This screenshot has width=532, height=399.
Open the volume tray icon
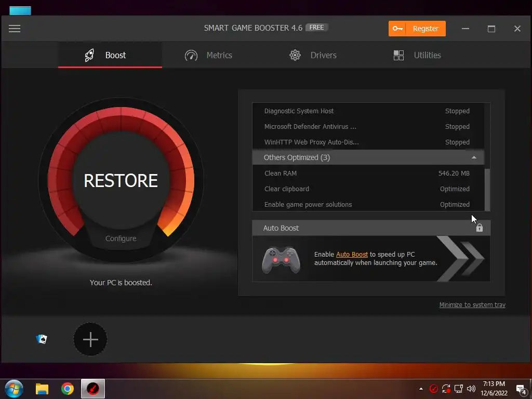pos(471,389)
